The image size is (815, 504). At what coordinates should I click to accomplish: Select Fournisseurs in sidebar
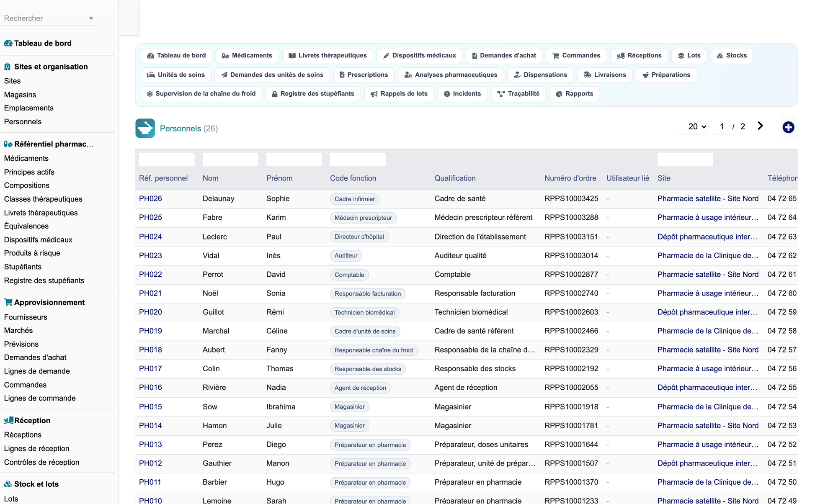pyautogui.click(x=26, y=317)
